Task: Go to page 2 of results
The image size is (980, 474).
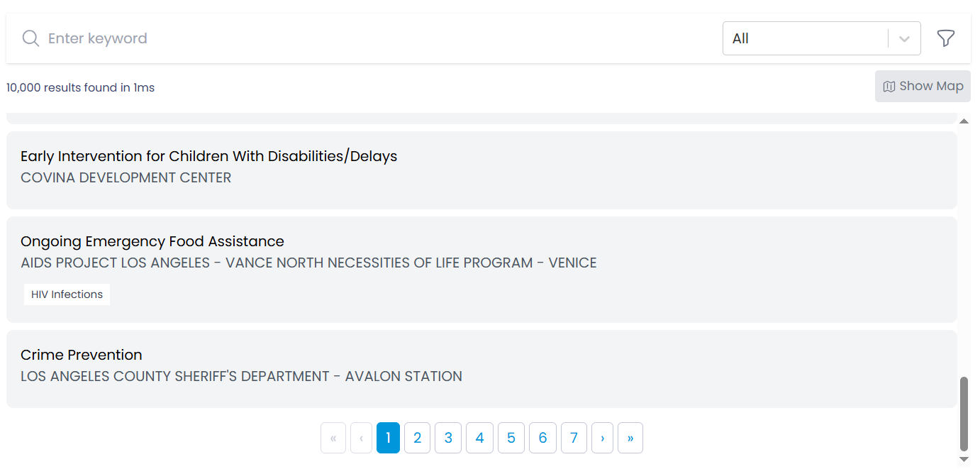Action: (x=417, y=438)
